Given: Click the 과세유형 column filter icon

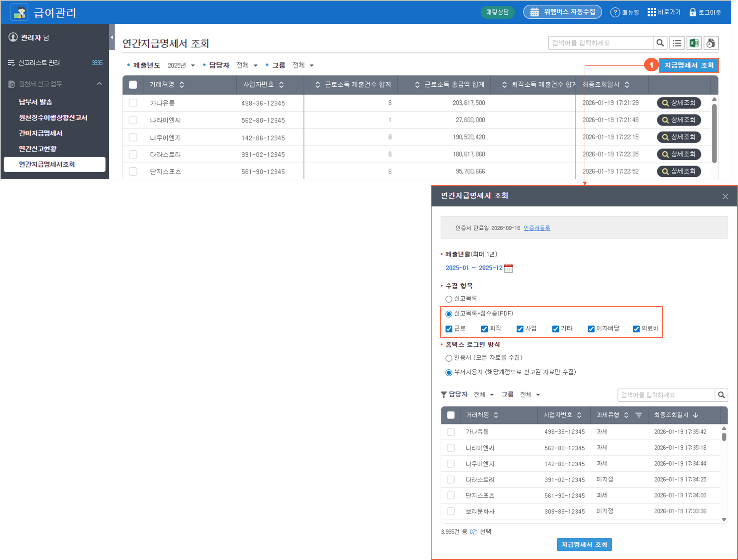Looking at the screenshot, I should 639,415.
